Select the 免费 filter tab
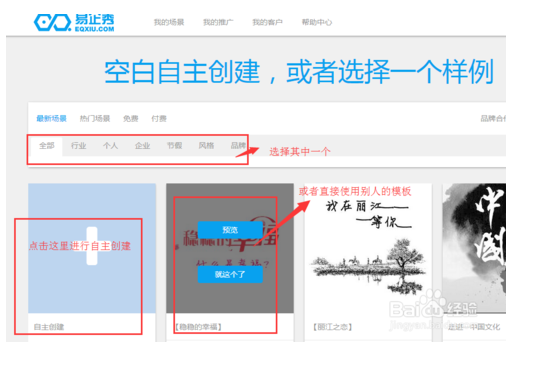Screen dimensions: 535x369 pyautogui.click(x=131, y=118)
